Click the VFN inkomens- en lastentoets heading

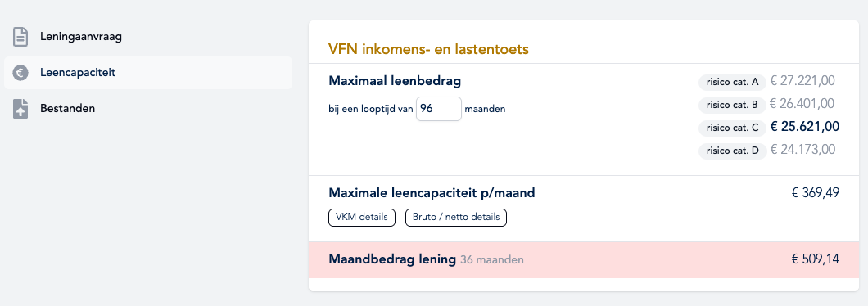point(428,49)
